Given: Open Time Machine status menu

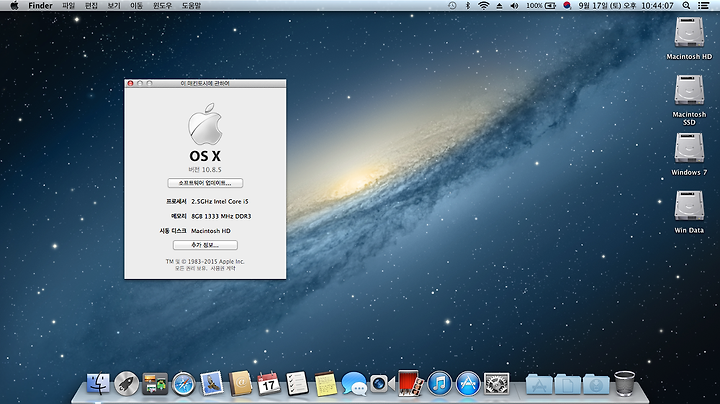Looking at the screenshot, I should [x=452, y=6].
